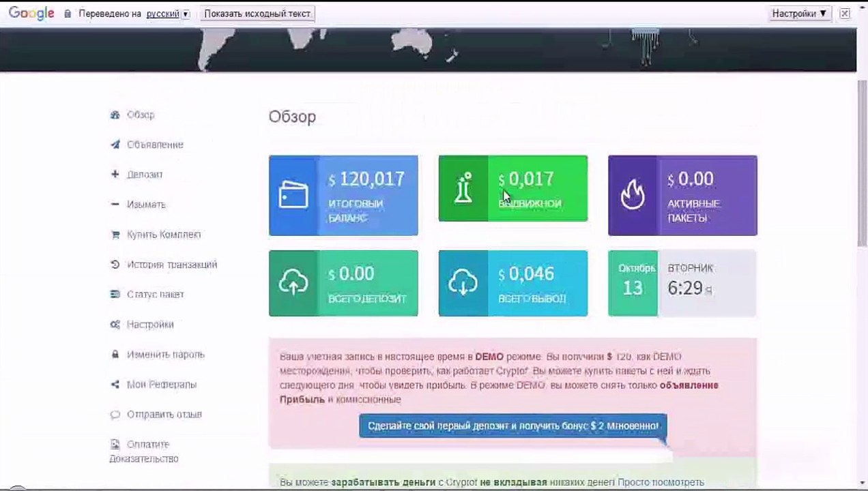Click the comment icon by Отправить отзыв
868x491 pixels.
115,415
